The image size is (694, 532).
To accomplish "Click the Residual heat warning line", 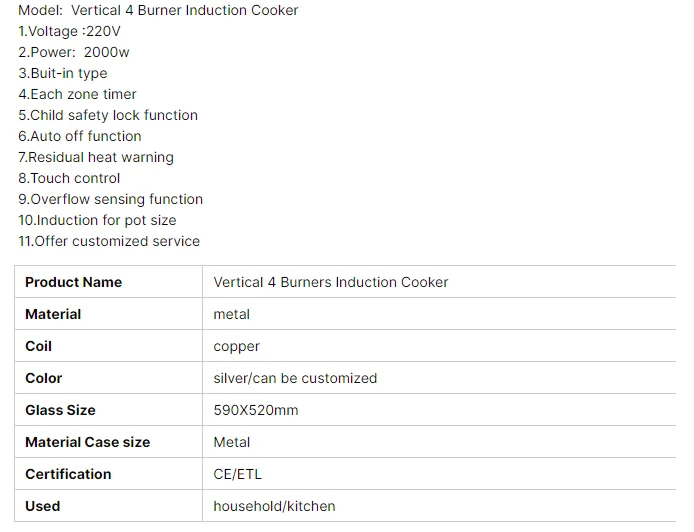I will pos(96,158).
